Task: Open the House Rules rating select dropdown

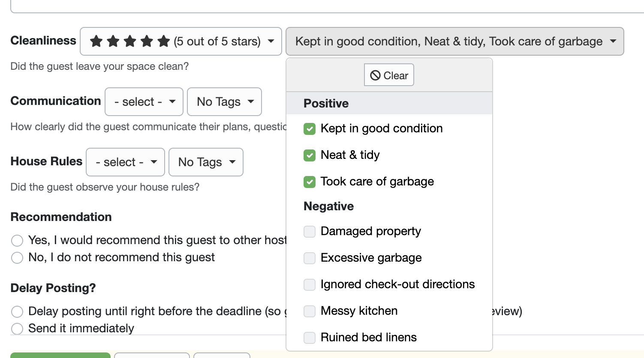Action: tap(125, 162)
